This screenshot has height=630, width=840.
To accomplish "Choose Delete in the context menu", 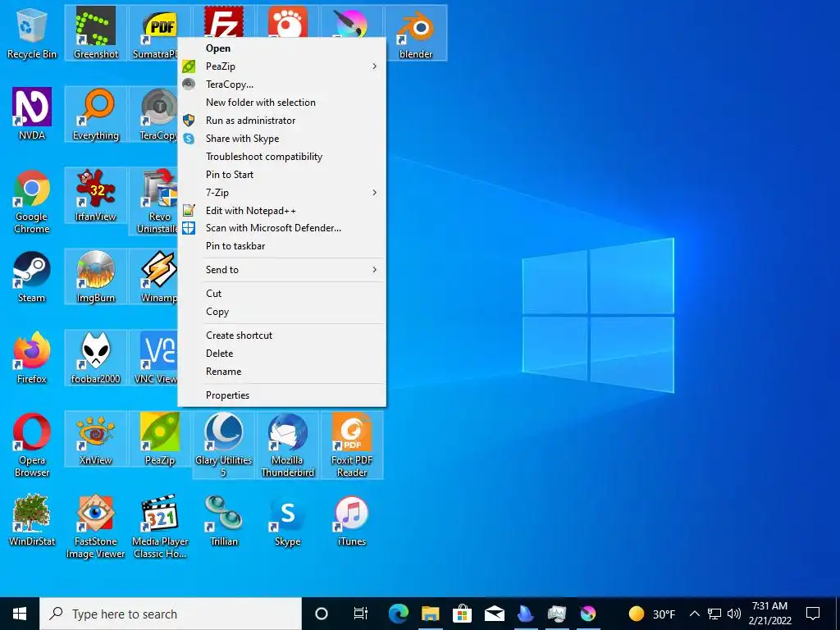I will click(282, 354).
